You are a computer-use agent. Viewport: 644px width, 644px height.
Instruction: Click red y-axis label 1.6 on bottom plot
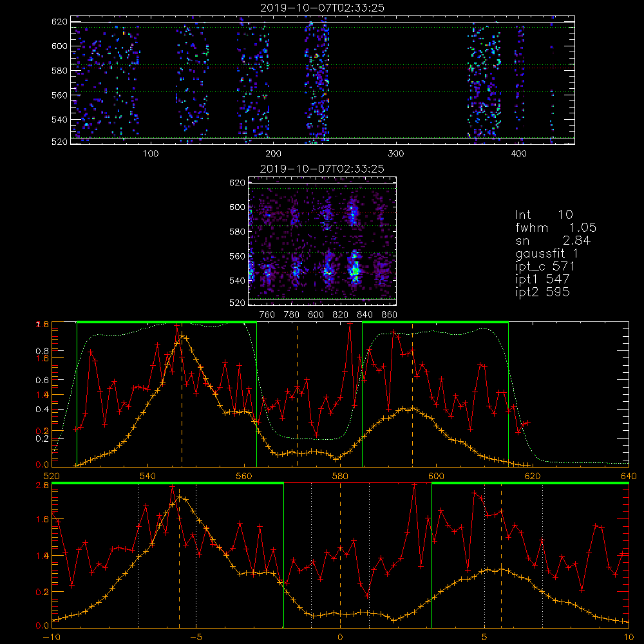point(43,519)
